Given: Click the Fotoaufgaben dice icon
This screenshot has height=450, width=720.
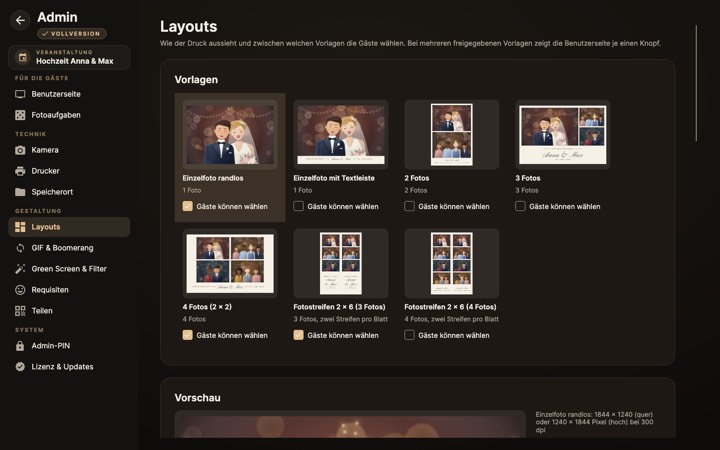Looking at the screenshot, I should (20, 115).
